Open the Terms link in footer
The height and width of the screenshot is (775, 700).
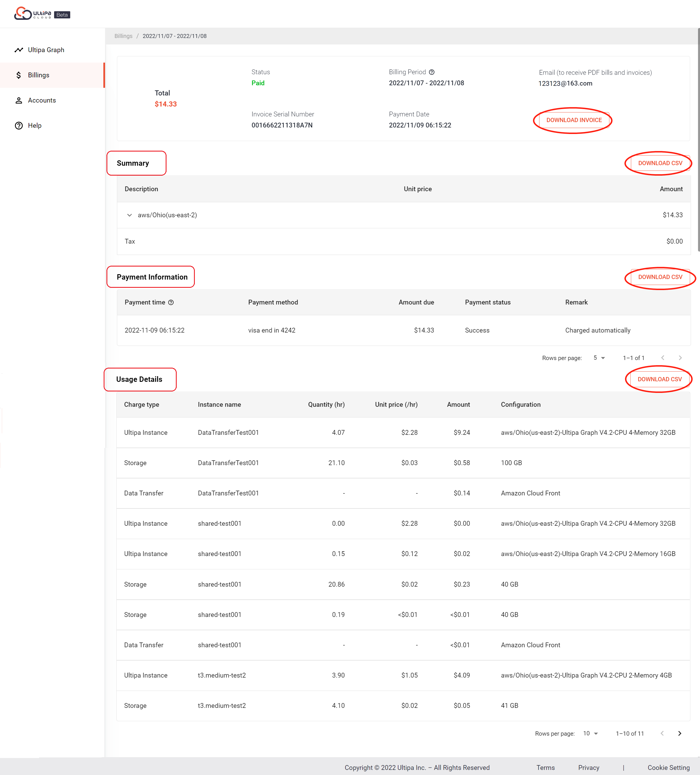pos(545,768)
